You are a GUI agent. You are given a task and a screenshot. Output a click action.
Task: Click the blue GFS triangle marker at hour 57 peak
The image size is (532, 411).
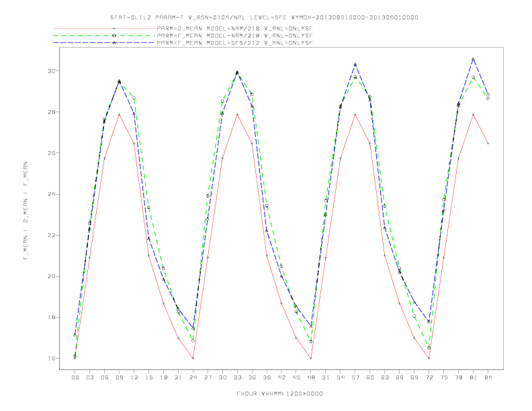(355, 64)
